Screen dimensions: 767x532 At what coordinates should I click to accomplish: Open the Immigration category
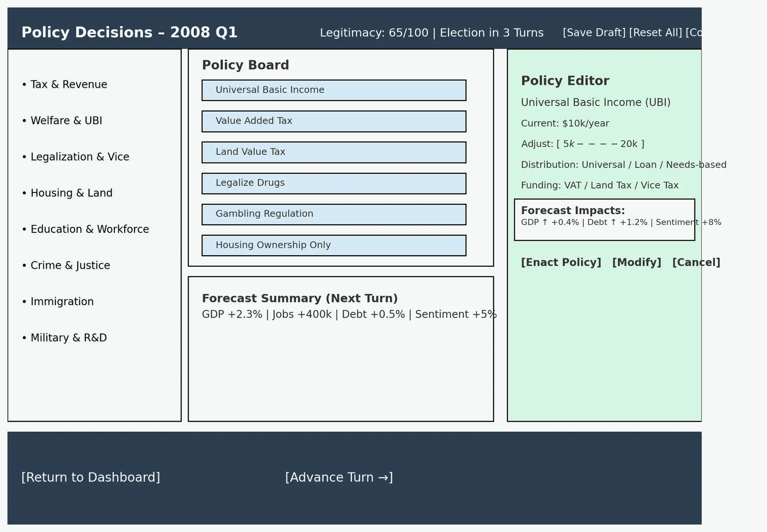tap(58, 302)
